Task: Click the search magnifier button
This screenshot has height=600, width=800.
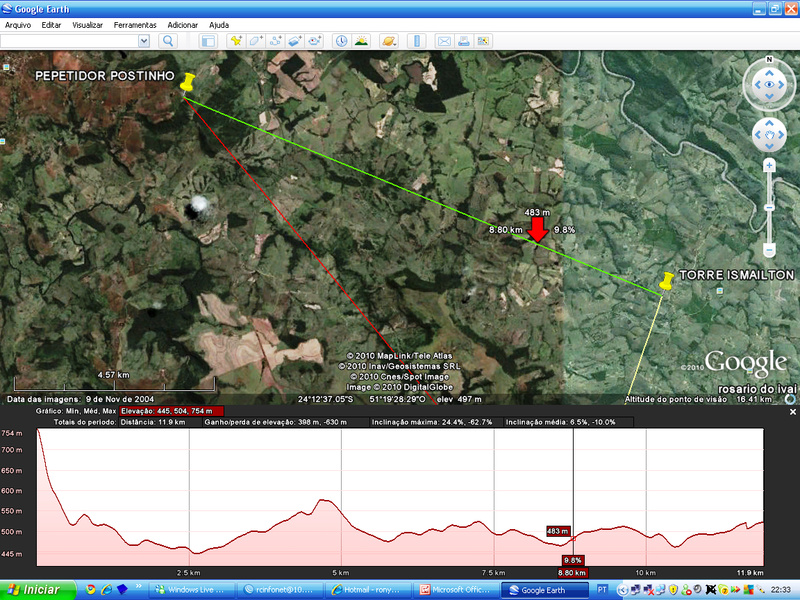Action: point(168,41)
